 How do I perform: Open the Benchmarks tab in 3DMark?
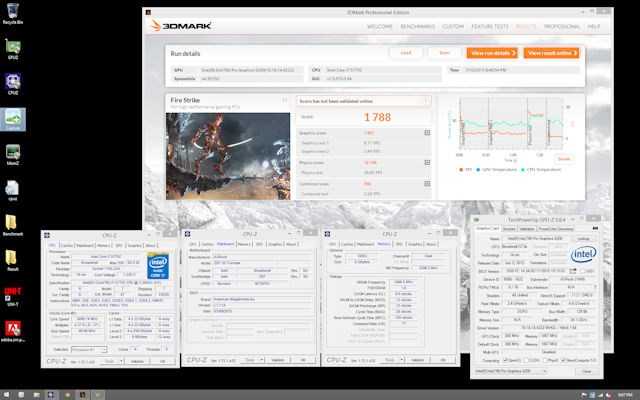[418, 27]
